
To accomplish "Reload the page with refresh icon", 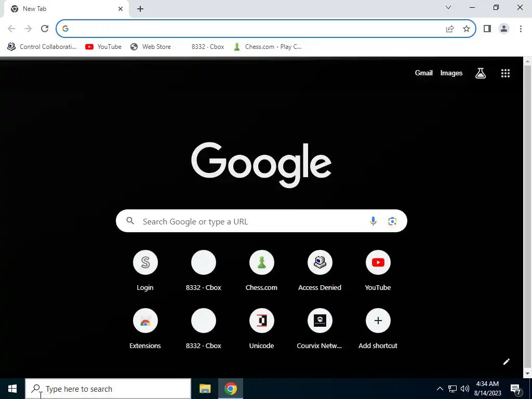I will point(45,29).
